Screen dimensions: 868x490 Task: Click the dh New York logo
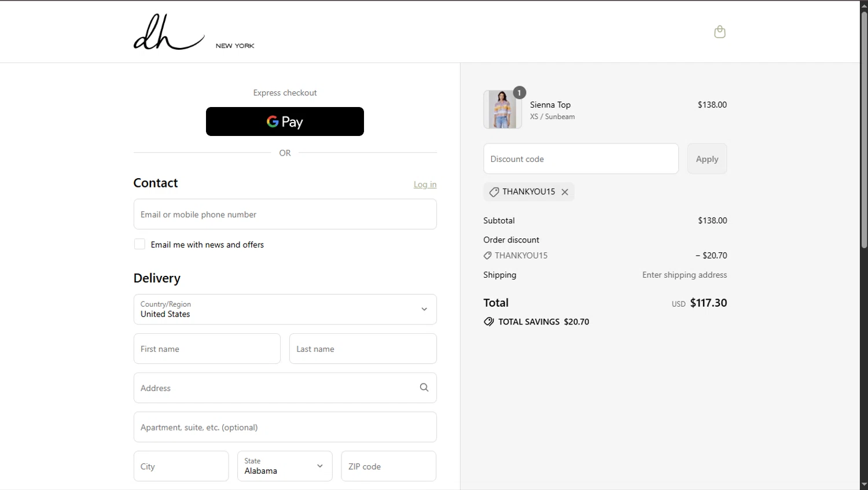(194, 32)
